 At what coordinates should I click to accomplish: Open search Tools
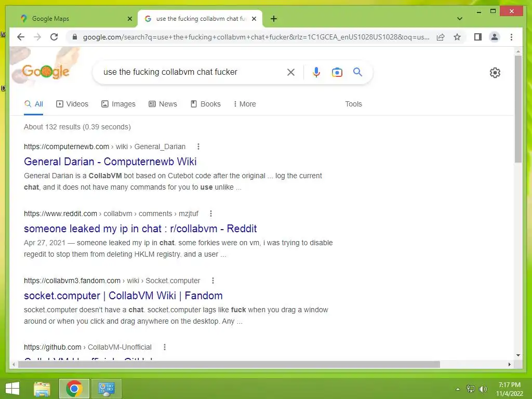[353, 104]
